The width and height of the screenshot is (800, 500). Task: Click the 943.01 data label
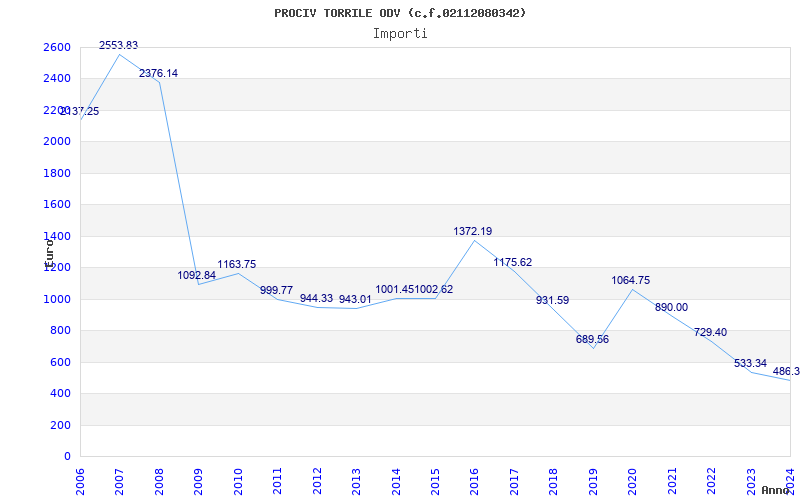356,299
